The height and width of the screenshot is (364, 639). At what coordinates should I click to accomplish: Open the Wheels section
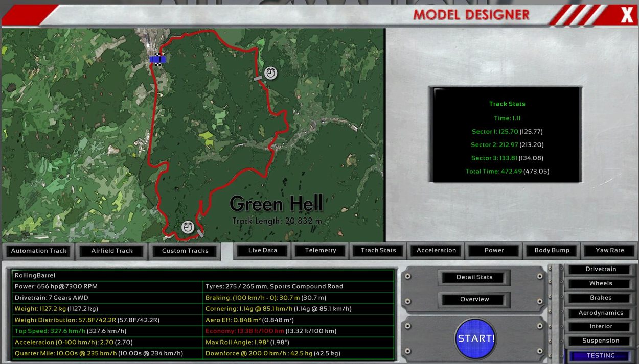tap(601, 283)
